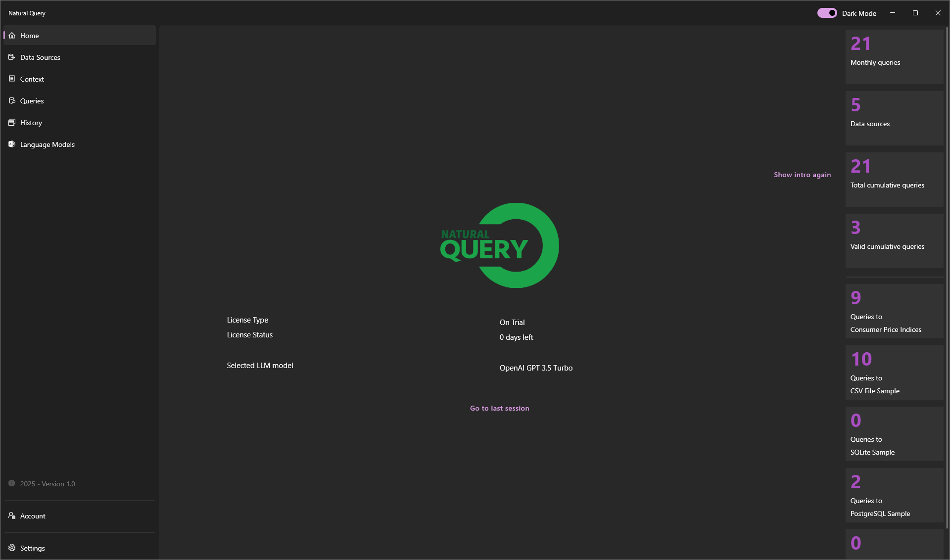Click the Language Models sidebar icon
This screenshot has width=950, height=560.
click(x=12, y=144)
